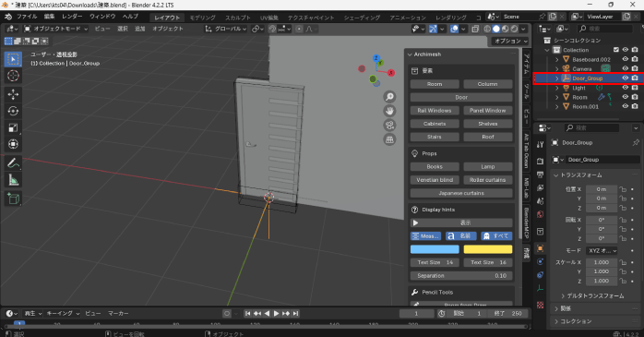Click the Venetian blind button
This screenshot has height=337, width=644.
coord(435,180)
